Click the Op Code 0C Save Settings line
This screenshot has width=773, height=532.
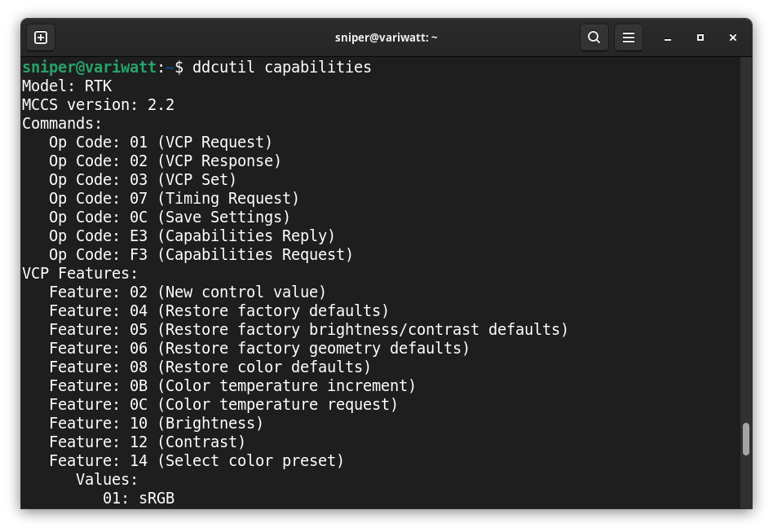pyautogui.click(x=170, y=218)
